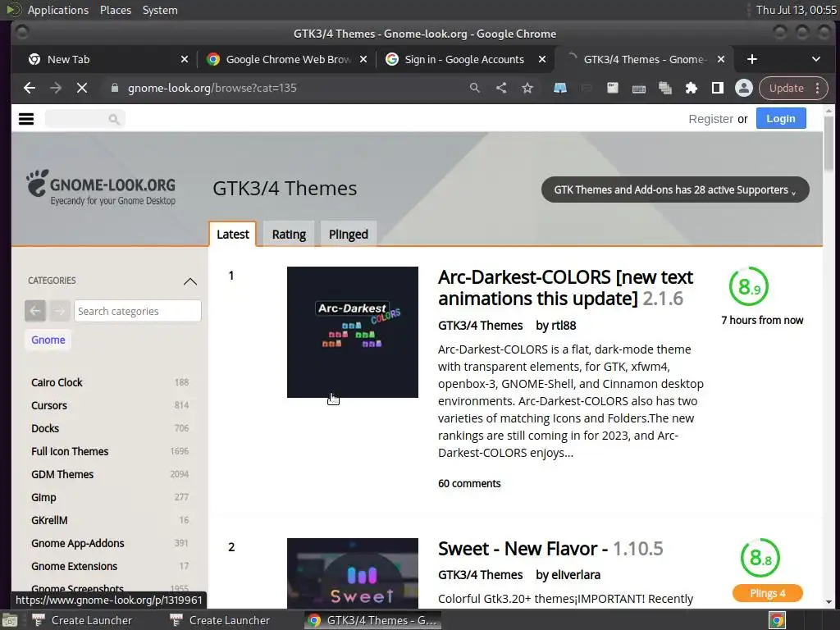Screen dimensions: 840x630
Task: Open the blue shorts extension icon
Action: [559, 88]
